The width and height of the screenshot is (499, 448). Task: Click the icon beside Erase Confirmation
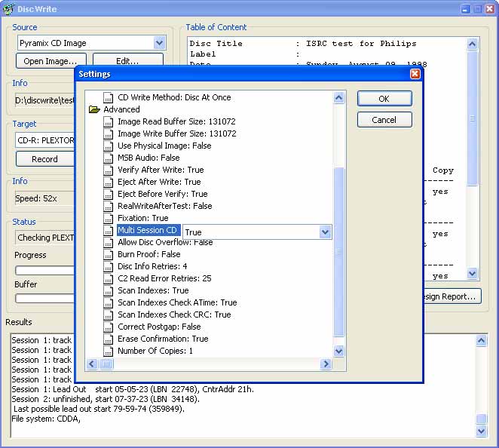(109, 339)
